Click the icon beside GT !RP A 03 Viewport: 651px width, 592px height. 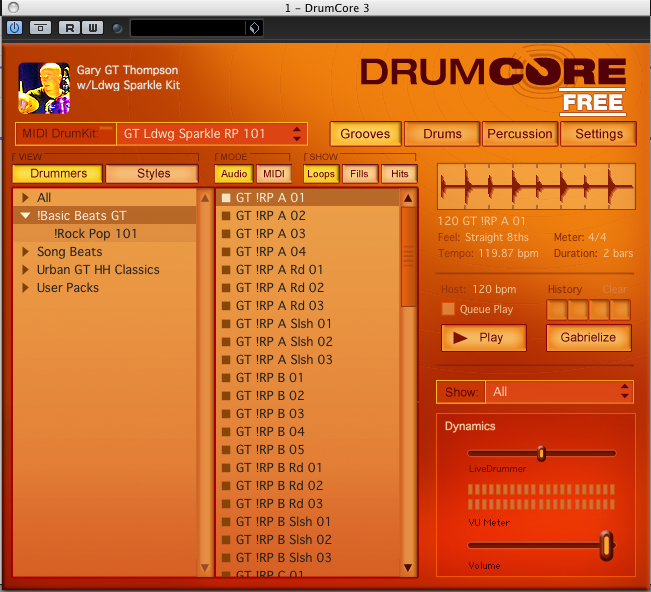(226, 234)
